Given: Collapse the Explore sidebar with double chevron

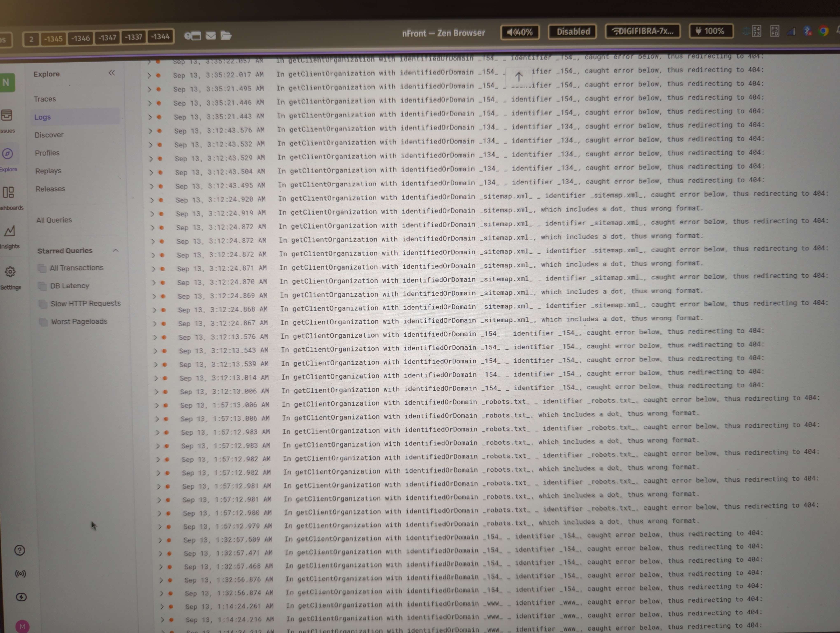Looking at the screenshot, I should tap(112, 73).
